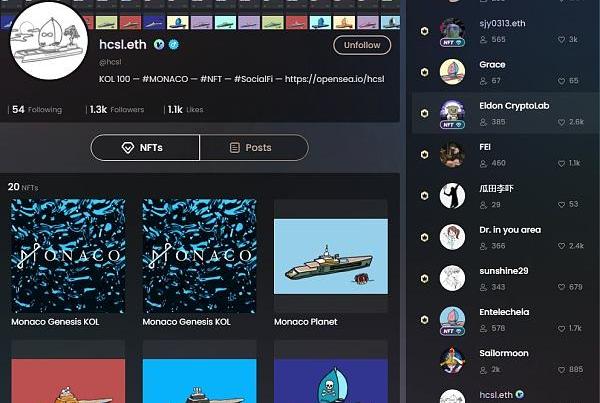Click Entelecheia's NFT avatar icon
The width and height of the screenshot is (600, 403).
(452, 319)
